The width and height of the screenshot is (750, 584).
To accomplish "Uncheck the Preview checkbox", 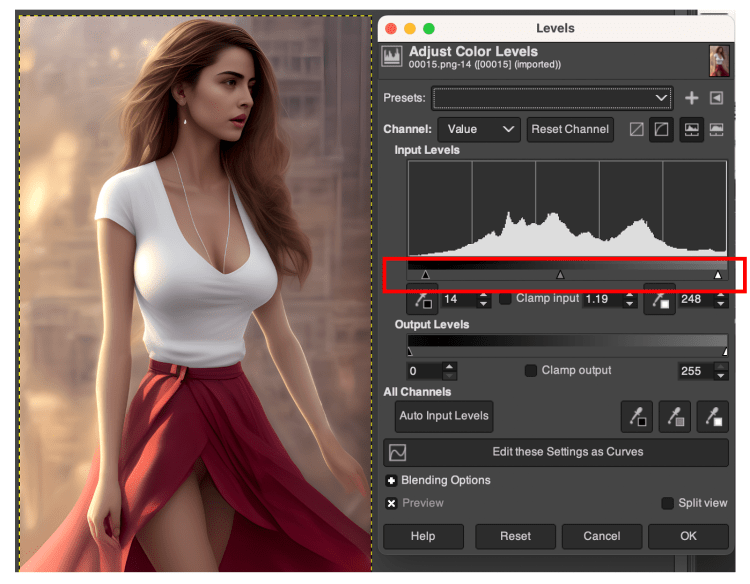I will point(391,503).
